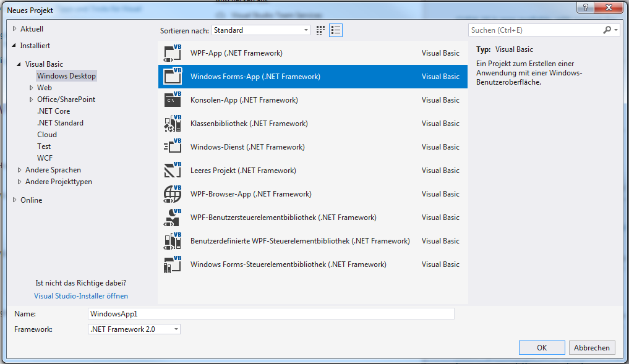Switch to small icons view

(320, 30)
